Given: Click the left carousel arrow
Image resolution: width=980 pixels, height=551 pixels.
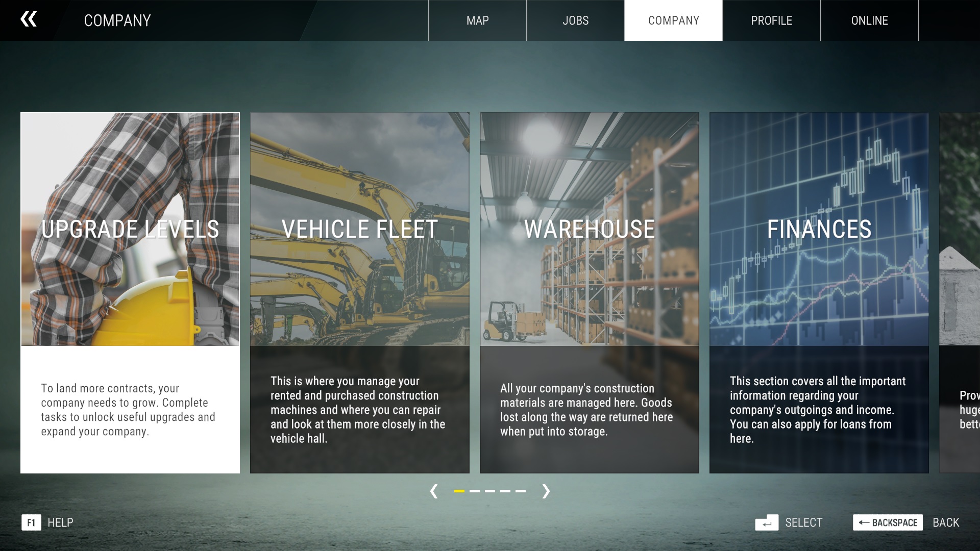Looking at the screenshot, I should point(434,491).
